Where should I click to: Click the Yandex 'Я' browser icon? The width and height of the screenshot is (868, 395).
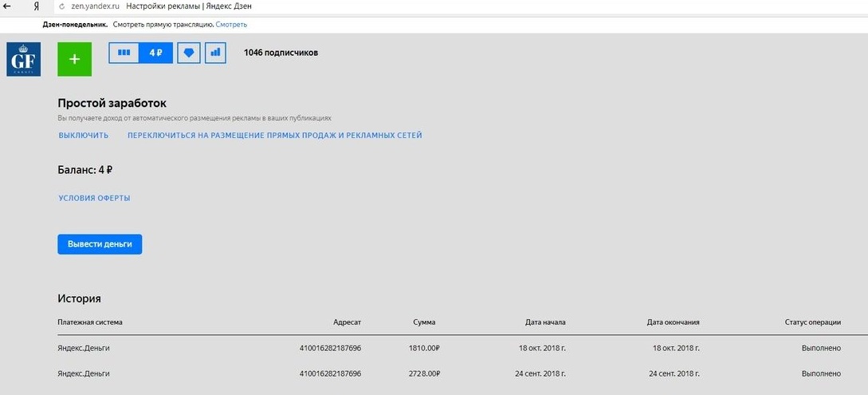click(37, 6)
